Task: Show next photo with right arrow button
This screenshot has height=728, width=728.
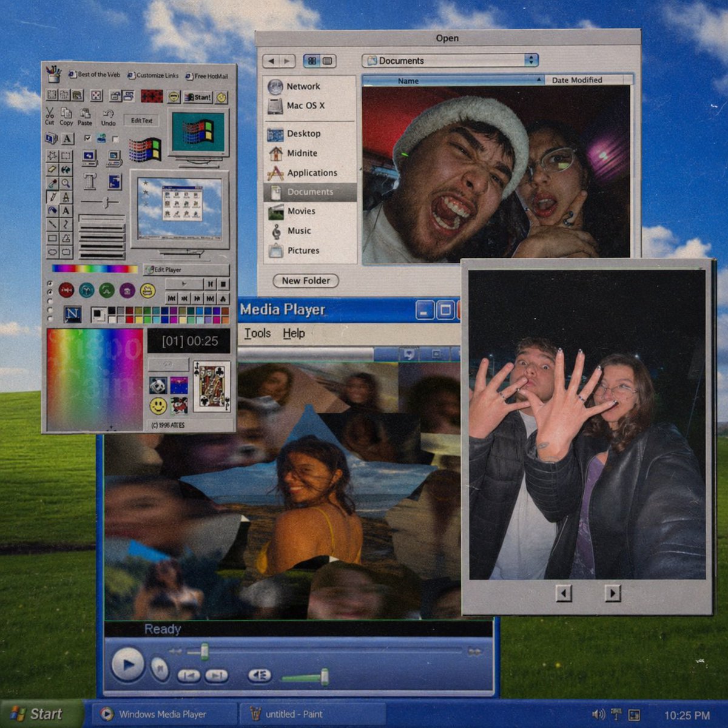Action: pyautogui.click(x=613, y=593)
